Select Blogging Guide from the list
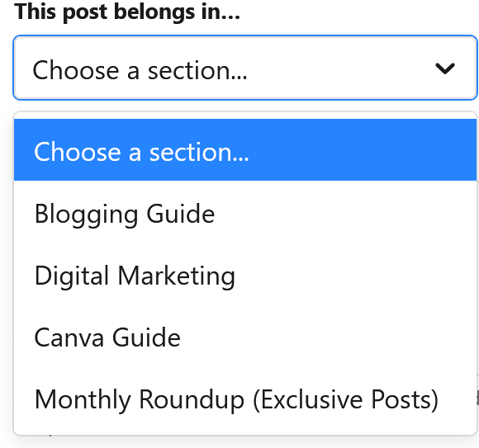Viewport: 479px width, 448px height. (x=245, y=214)
